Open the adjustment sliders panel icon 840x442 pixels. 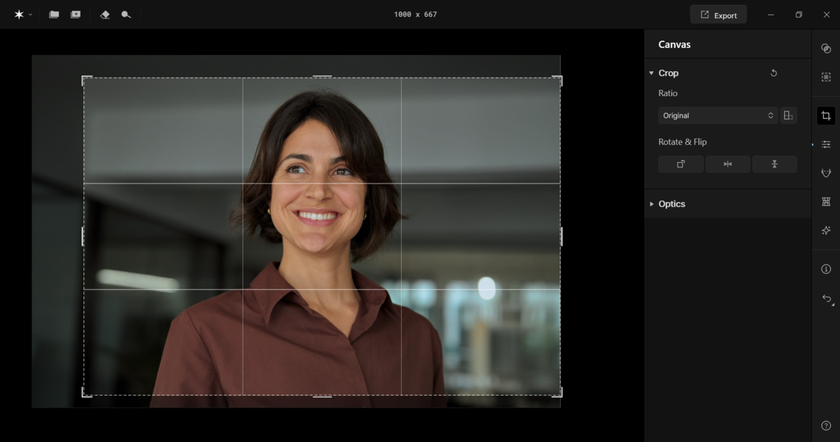(826, 145)
